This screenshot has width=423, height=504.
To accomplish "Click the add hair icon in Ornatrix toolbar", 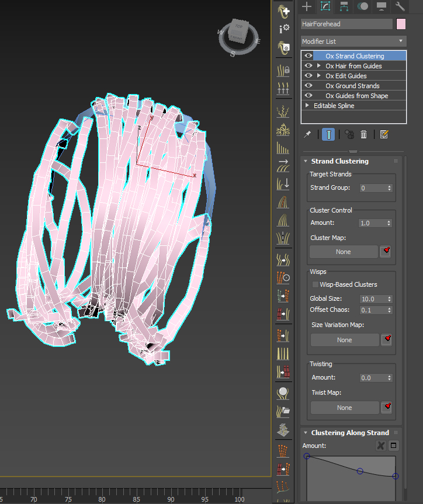I will 284,11.
